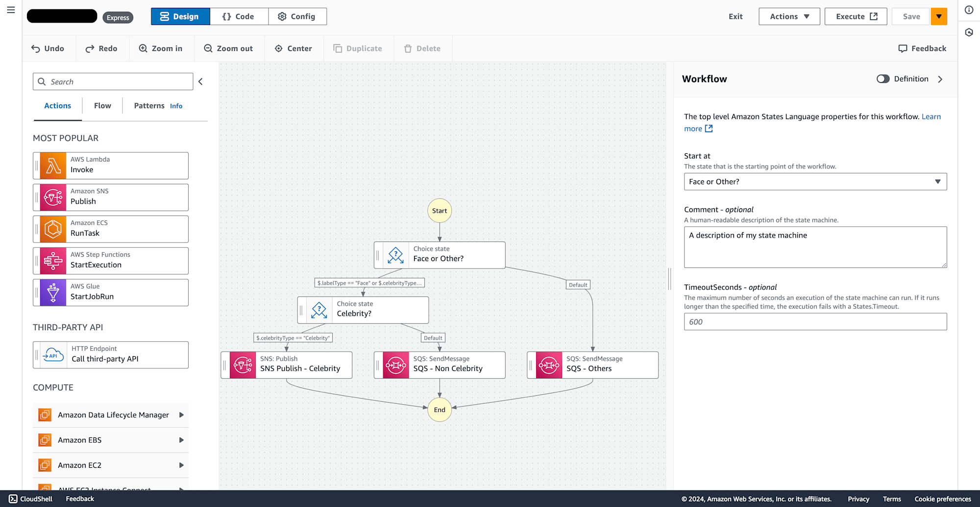Open the Privacy link in footer
980x507 pixels.
858,499
